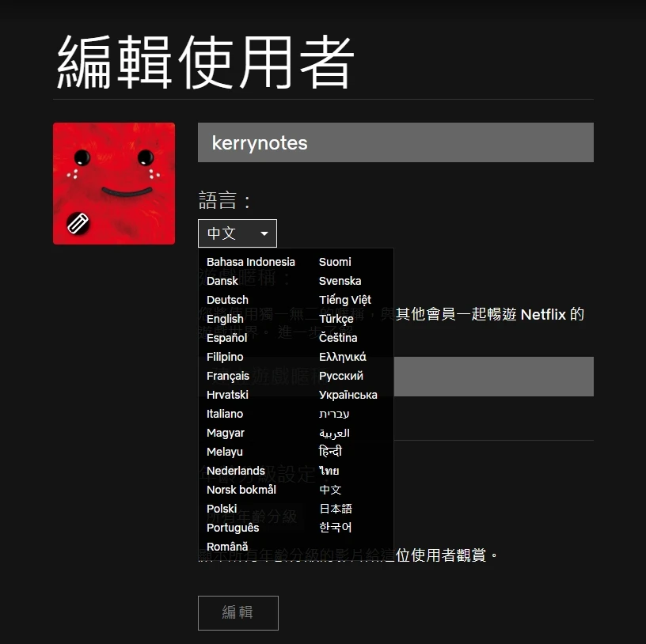Pick Filipino from the language options
The height and width of the screenshot is (644, 646).
(225, 357)
